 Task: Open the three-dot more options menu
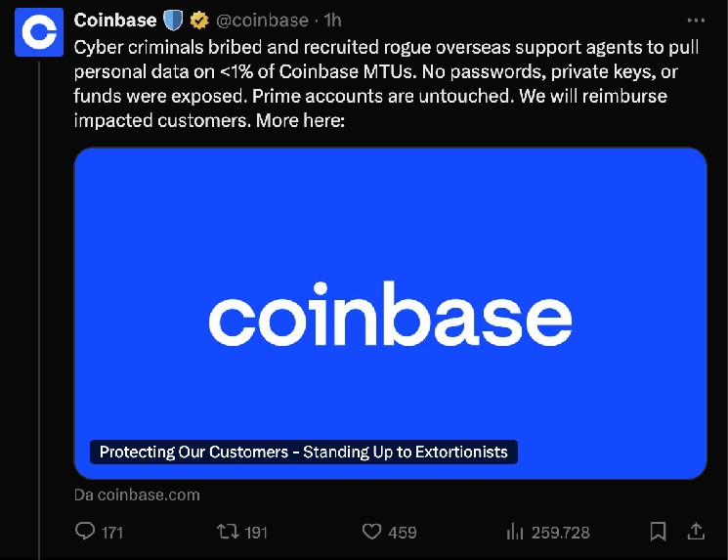tap(695, 20)
